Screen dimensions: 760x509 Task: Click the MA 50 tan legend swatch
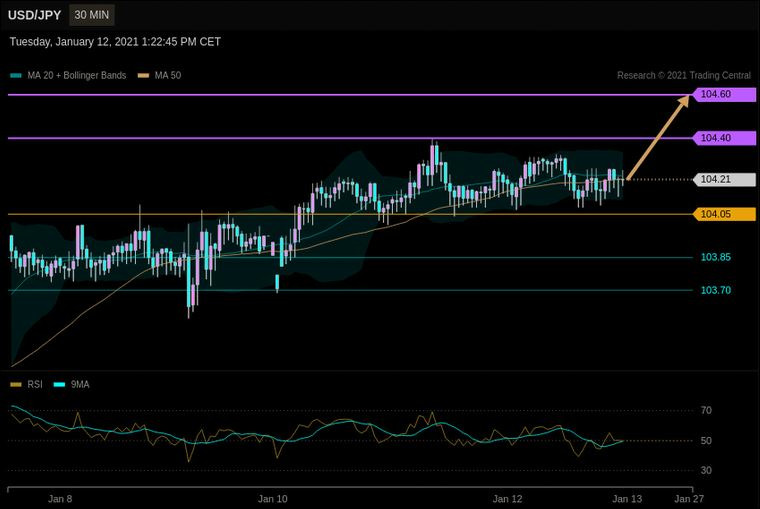click(x=143, y=76)
